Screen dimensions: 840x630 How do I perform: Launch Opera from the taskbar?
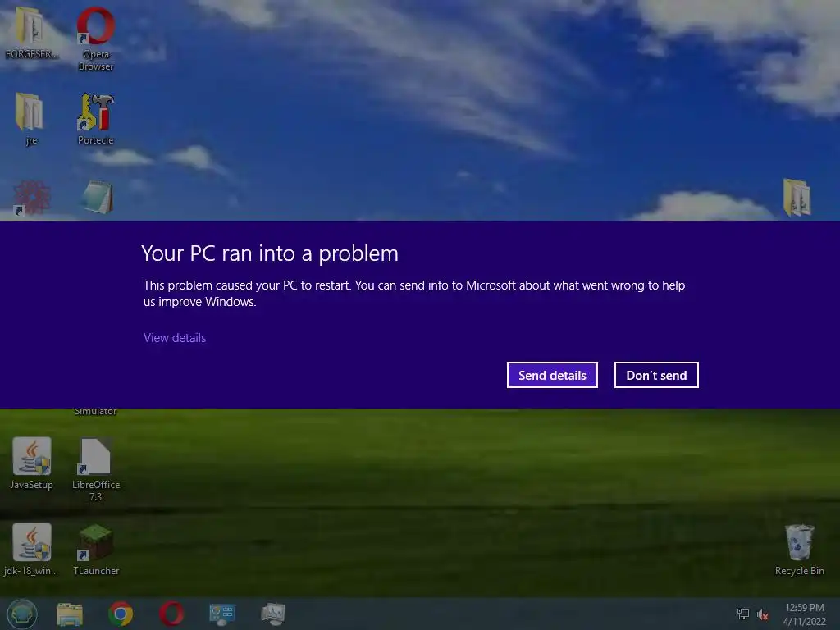(171, 614)
